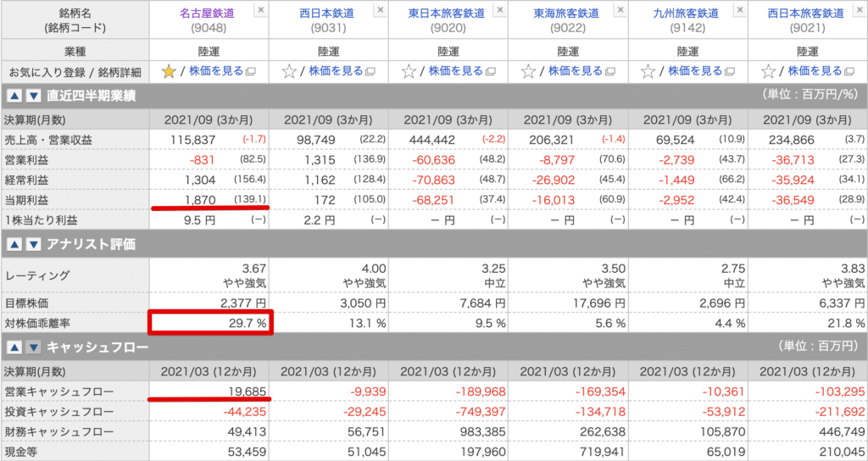Open 株価を見る link for 名古屋鉄道
This screenshot has width=868, height=461.
point(216,71)
